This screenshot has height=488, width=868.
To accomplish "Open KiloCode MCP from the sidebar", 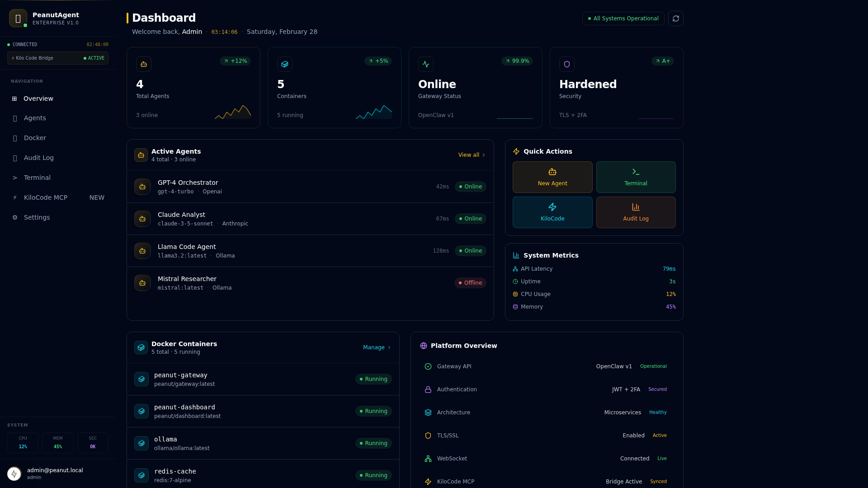I will click(x=45, y=197).
